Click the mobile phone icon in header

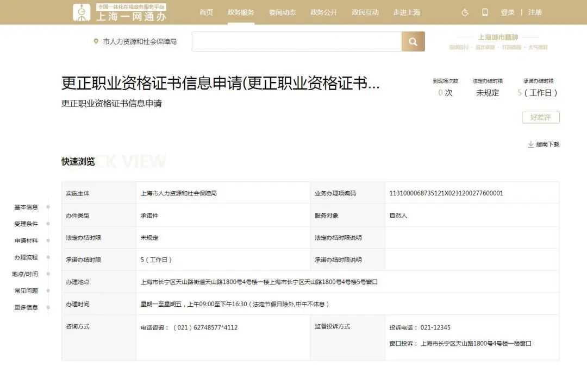pyautogui.click(x=485, y=12)
